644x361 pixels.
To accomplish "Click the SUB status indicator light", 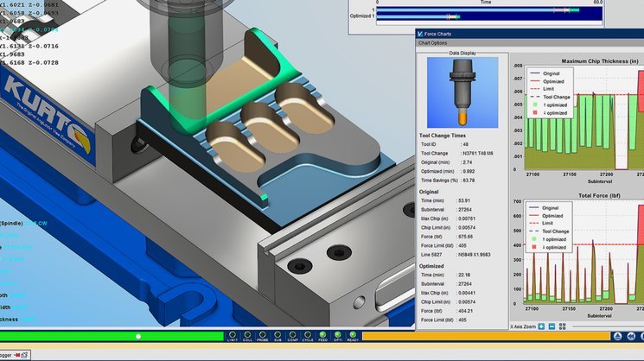I will point(277,335).
